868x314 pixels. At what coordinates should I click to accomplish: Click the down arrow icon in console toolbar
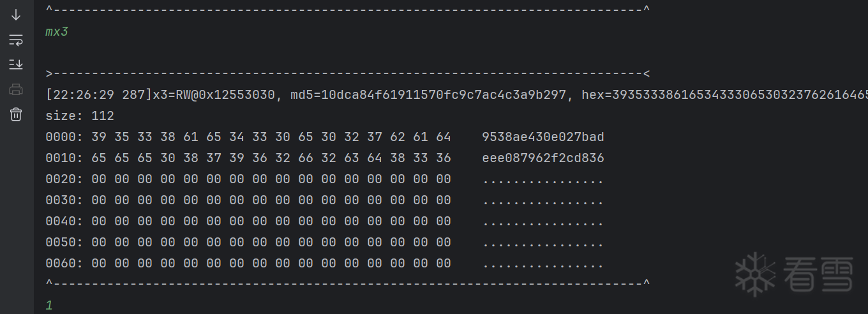pos(16,15)
